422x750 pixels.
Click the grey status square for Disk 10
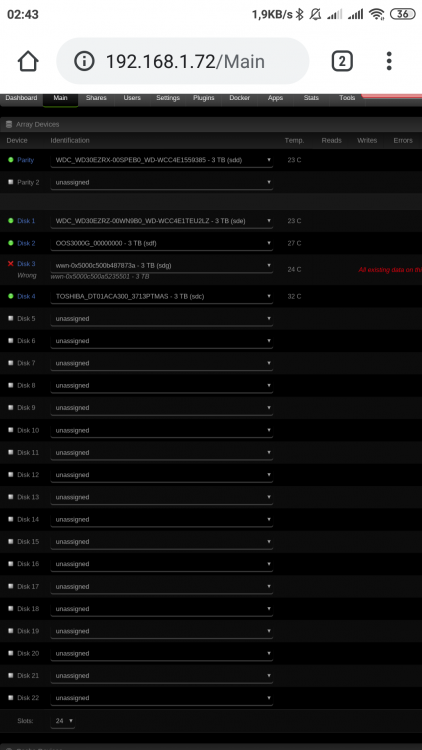[x=11, y=430]
